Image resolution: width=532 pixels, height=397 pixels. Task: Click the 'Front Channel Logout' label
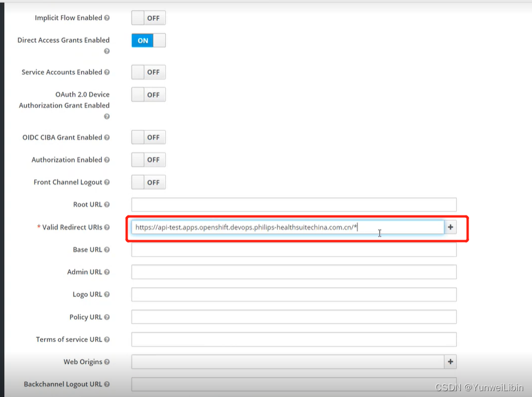coord(68,183)
